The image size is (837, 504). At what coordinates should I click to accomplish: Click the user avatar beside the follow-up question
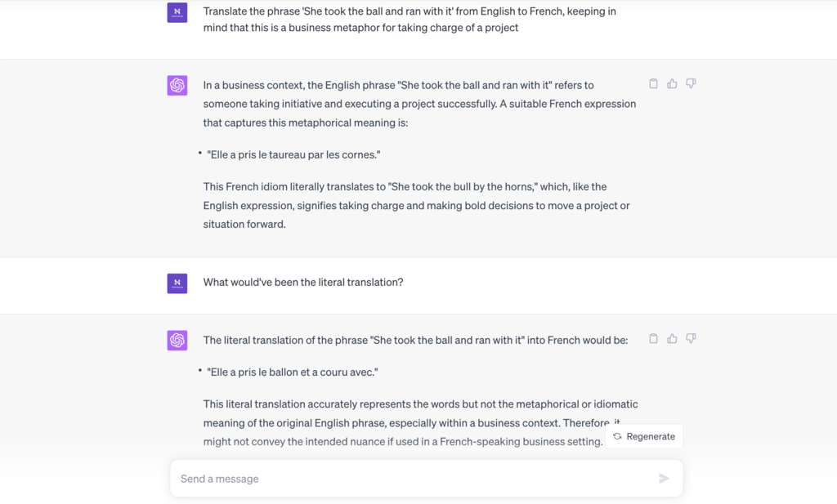coord(177,283)
